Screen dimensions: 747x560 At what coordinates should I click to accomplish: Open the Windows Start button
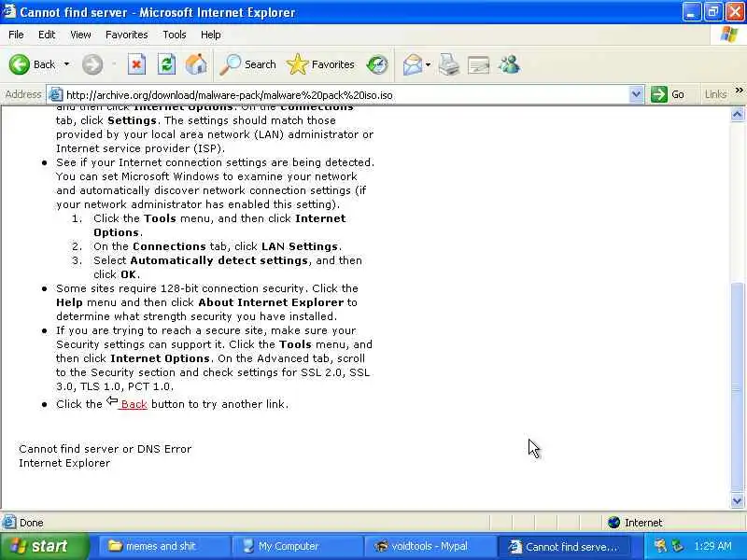[44, 546]
